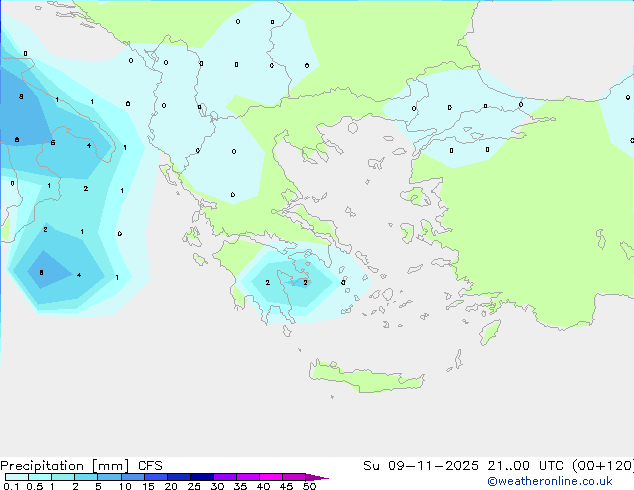Viewport: 634px width, 490px height.
Task: Pick the 20–25 mm legend color swatch
Action: pos(179,477)
